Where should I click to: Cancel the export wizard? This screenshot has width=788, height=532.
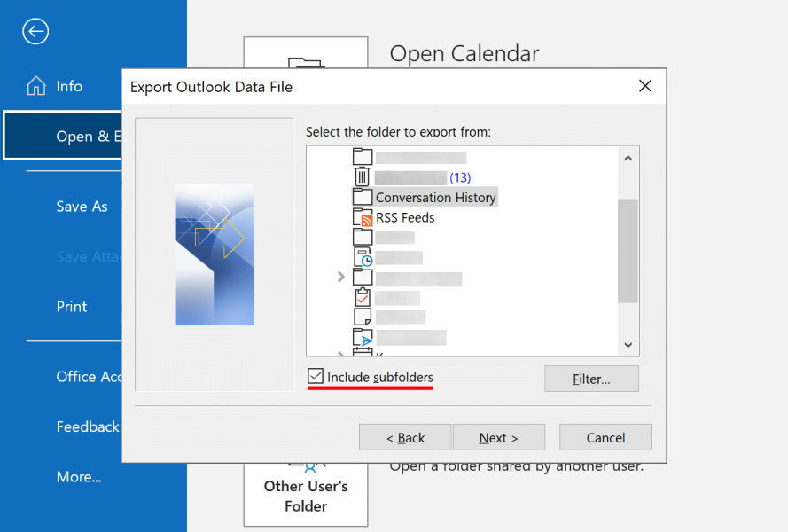(x=605, y=437)
